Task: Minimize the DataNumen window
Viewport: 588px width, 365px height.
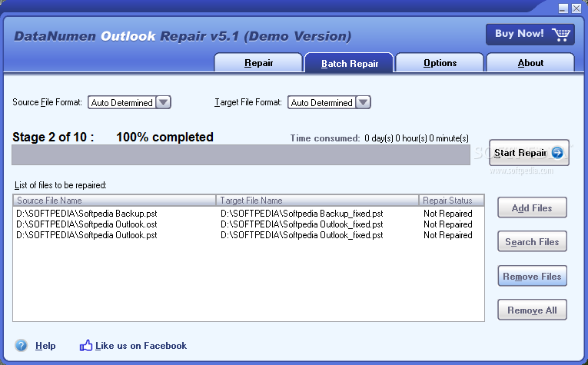Action: point(563,8)
